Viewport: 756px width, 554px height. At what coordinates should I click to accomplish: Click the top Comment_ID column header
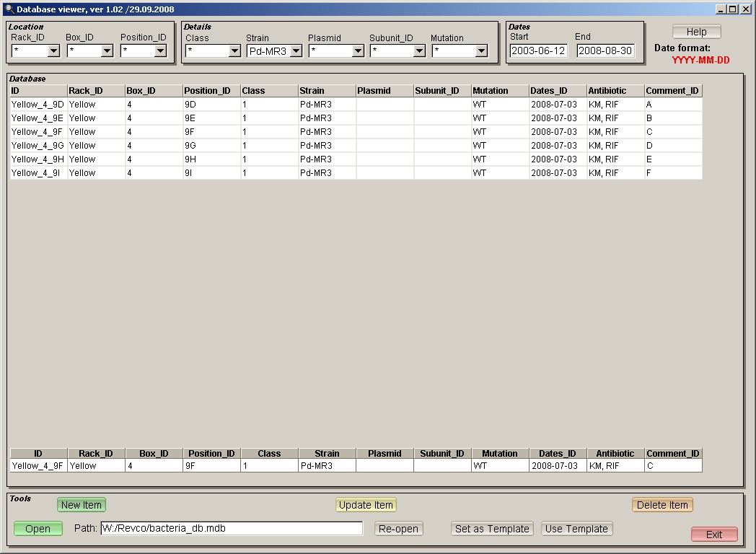(x=673, y=91)
